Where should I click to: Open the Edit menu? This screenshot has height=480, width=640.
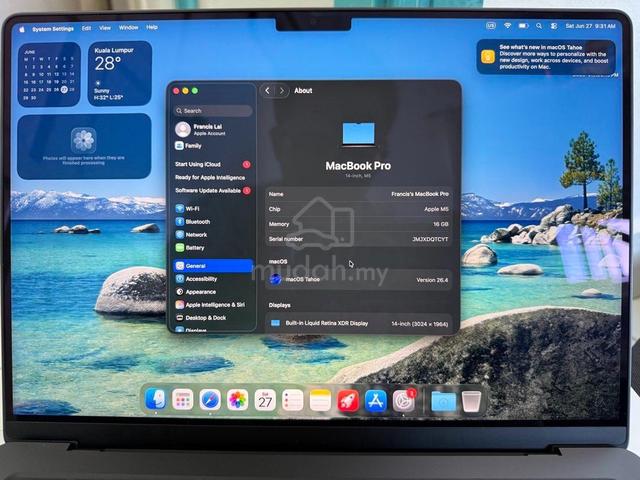(86, 28)
